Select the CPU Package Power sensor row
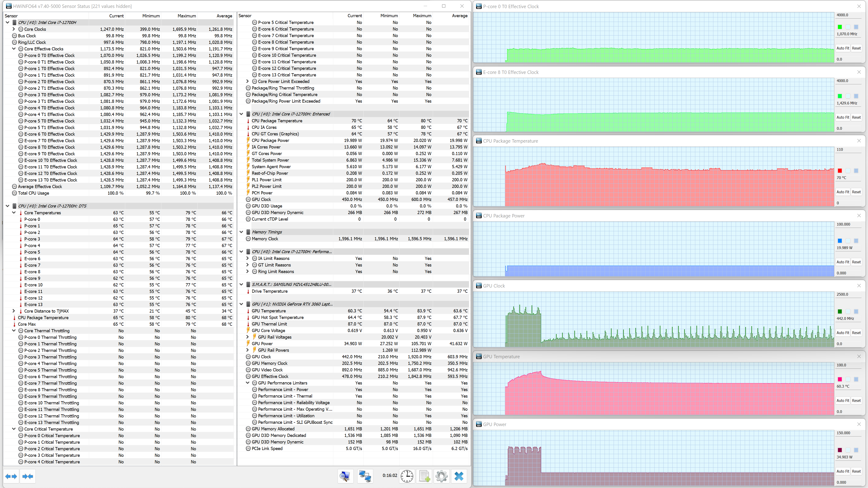Image resolution: width=868 pixels, height=488 pixels. pos(270,140)
